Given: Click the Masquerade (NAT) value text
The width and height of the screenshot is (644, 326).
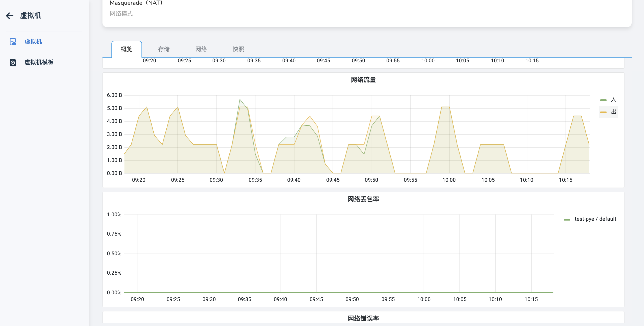Looking at the screenshot, I should pos(136,3).
